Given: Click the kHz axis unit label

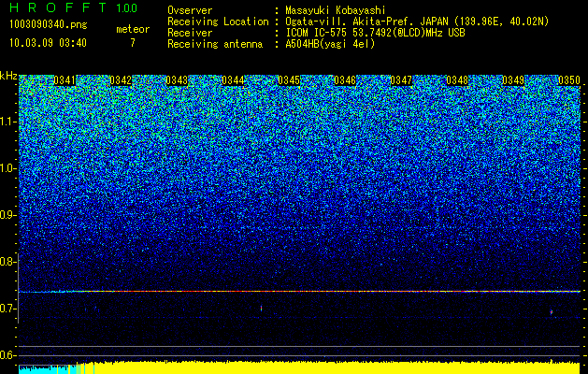Looking at the screenshot, I should tap(8, 76).
